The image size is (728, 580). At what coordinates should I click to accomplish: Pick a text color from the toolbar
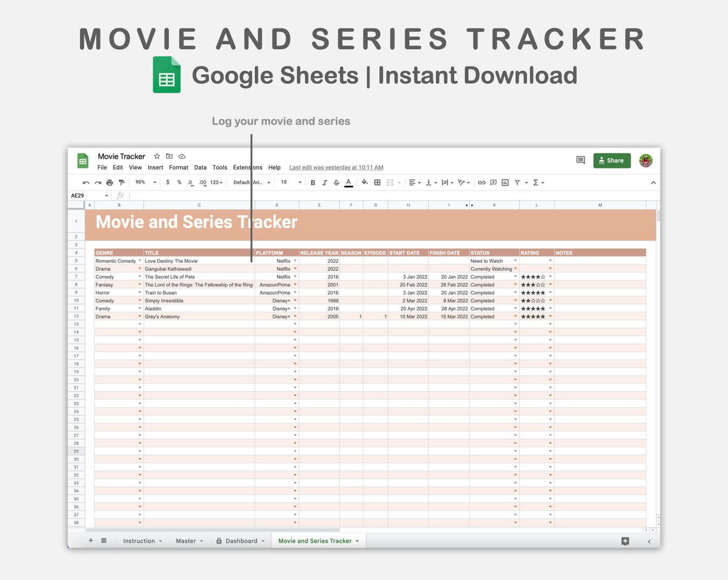click(348, 182)
